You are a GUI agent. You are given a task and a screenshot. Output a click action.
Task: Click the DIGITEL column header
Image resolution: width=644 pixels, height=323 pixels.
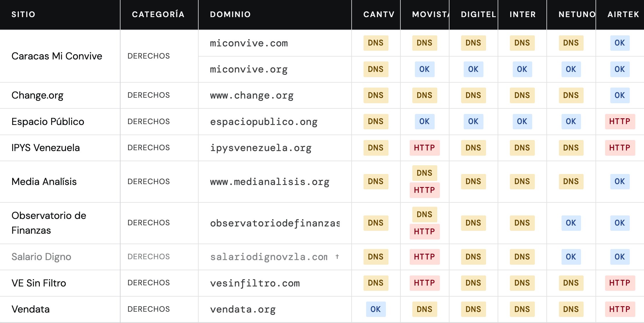[x=478, y=14]
